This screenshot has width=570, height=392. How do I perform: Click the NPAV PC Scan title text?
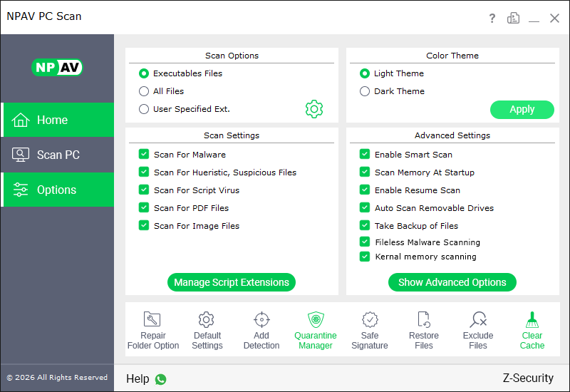pos(44,16)
